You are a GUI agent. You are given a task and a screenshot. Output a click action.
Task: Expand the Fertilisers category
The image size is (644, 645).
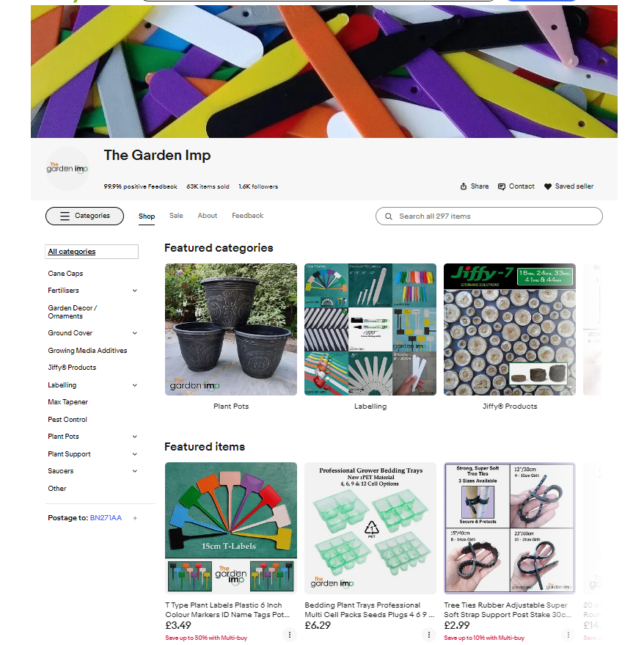(x=134, y=291)
